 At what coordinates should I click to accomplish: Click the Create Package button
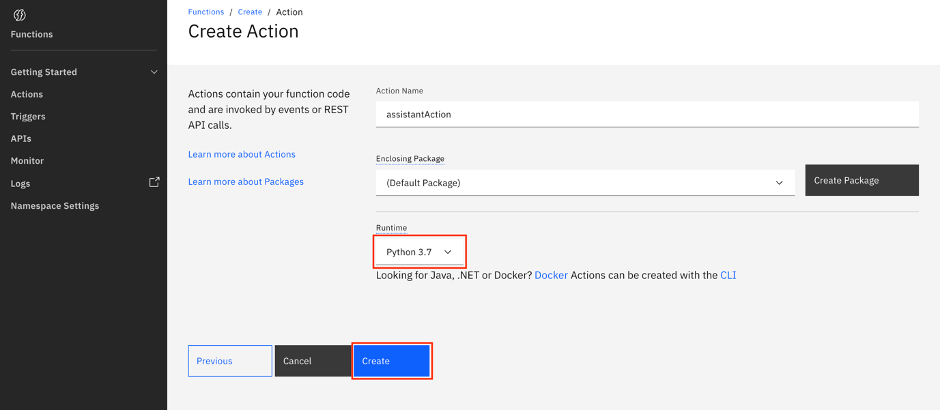[861, 181]
